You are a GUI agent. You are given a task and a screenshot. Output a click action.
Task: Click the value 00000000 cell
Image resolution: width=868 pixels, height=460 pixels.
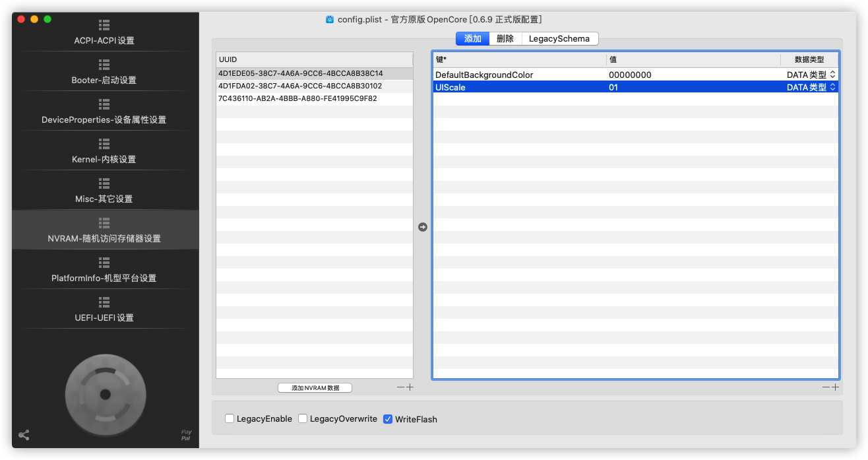point(694,75)
